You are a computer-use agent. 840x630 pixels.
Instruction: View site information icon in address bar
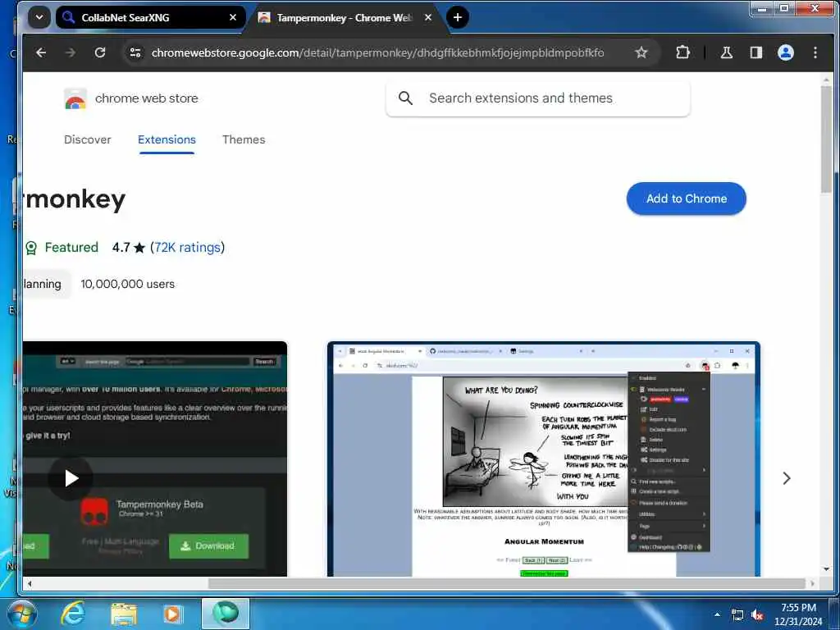[x=135, y=52]
